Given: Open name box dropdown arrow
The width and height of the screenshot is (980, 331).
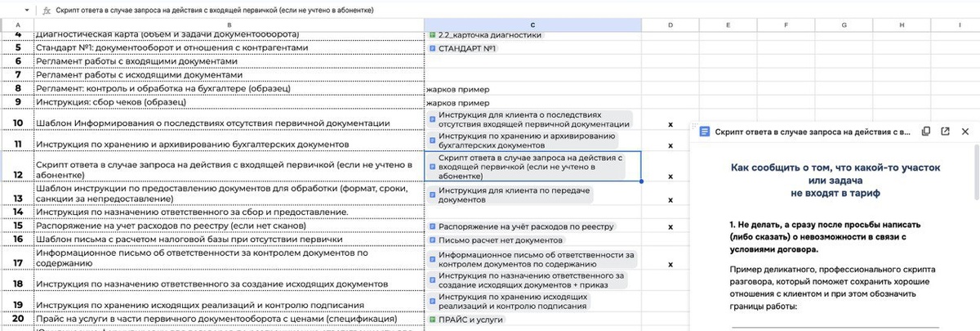Looking at the screenshot, I should pyautogui.click(x=27, y=11).
